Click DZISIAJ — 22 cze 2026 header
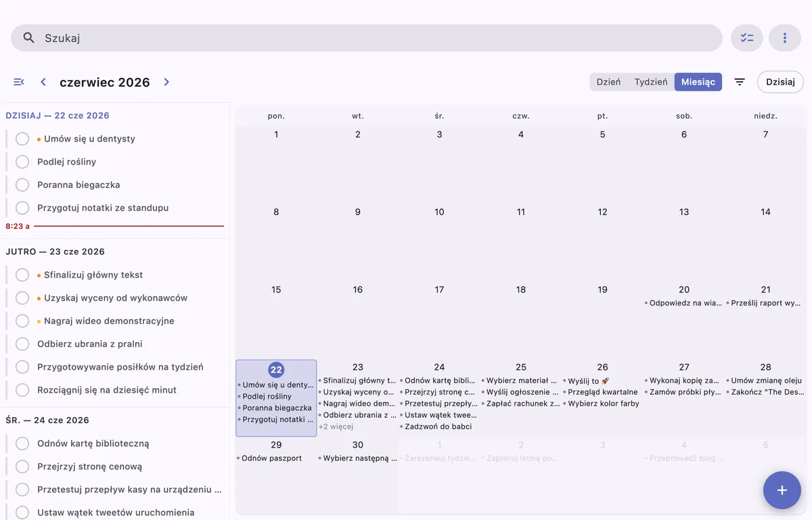 click(x=58, y=115)
